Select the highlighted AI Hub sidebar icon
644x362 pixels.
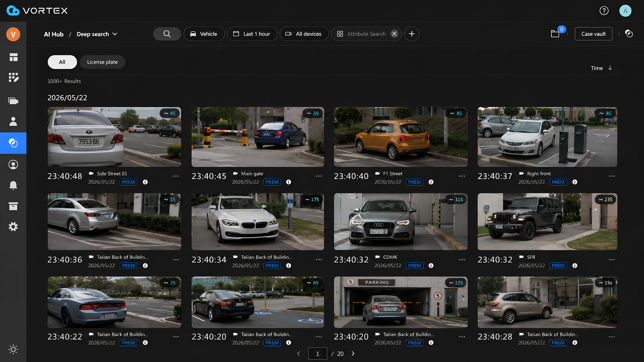point(13,143)
